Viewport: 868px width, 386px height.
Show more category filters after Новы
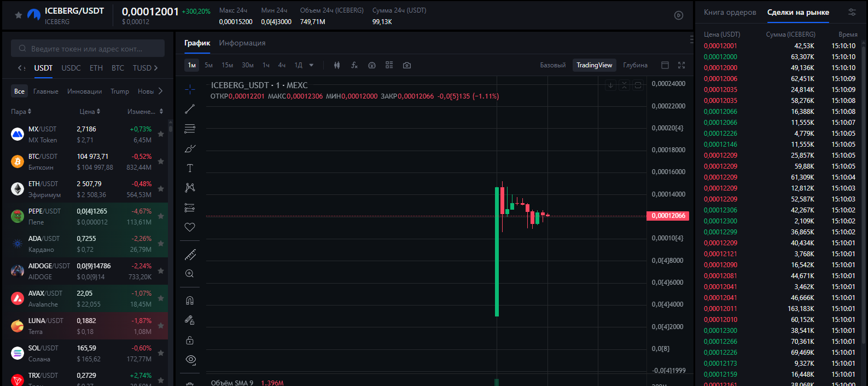click(x=160, y=91)
